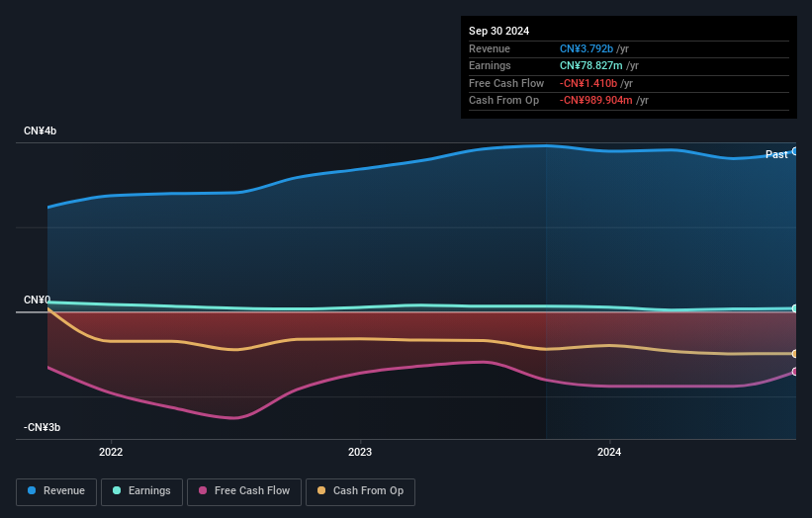Select the Earnings end-point marker on chart
The width and height of the screenshot is (812, 518).
pyautogui.click(x=795, y=308)
